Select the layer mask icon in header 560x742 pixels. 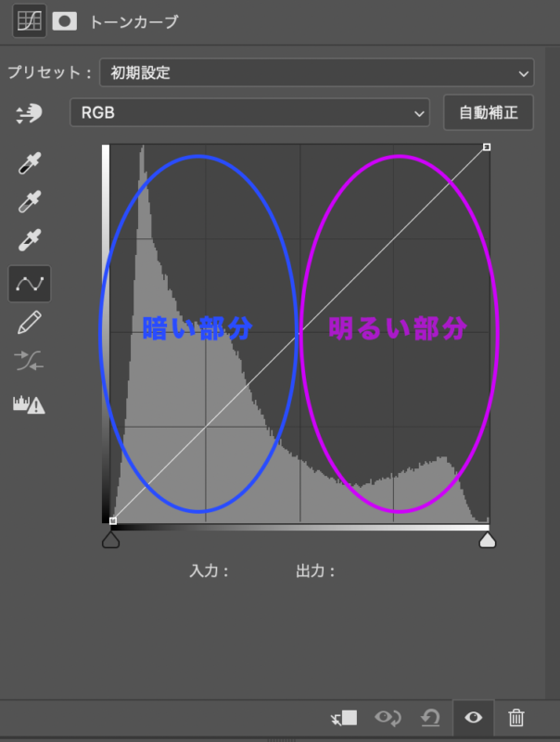tap(65, 21)
